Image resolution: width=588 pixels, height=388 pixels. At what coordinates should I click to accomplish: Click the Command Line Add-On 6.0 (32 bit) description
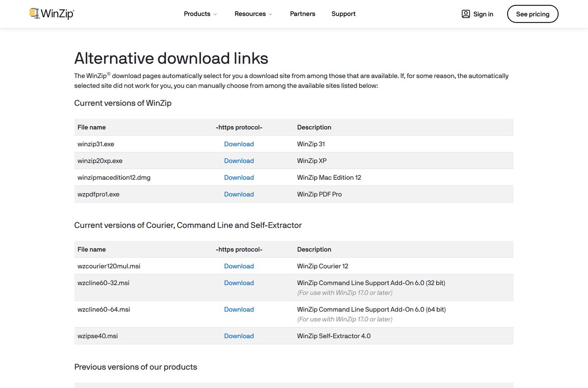point(371,283)
